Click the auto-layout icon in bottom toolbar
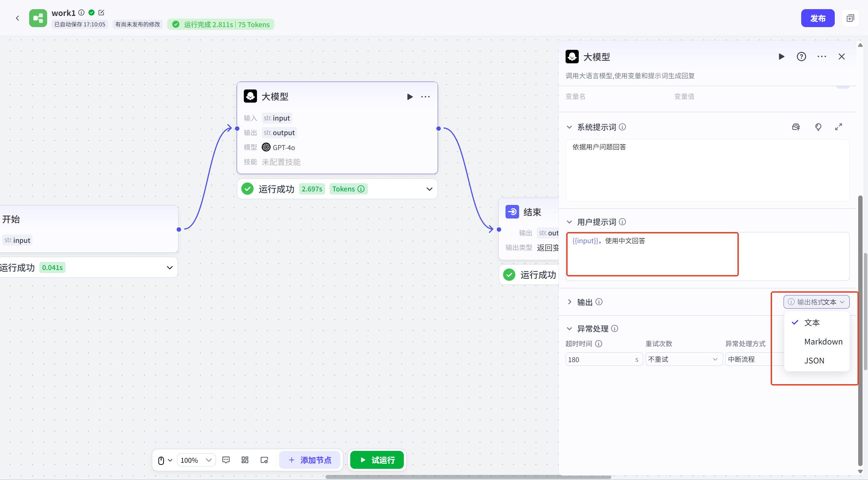This screenshot has height=480, width=868. [x=245, y=460]
